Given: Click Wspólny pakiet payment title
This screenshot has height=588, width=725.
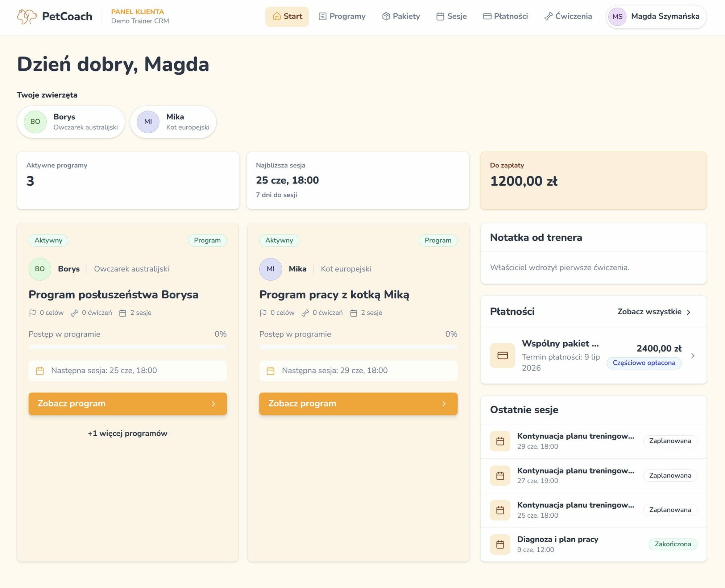Looking at the screenshot, I should click(x=560, y=344).
